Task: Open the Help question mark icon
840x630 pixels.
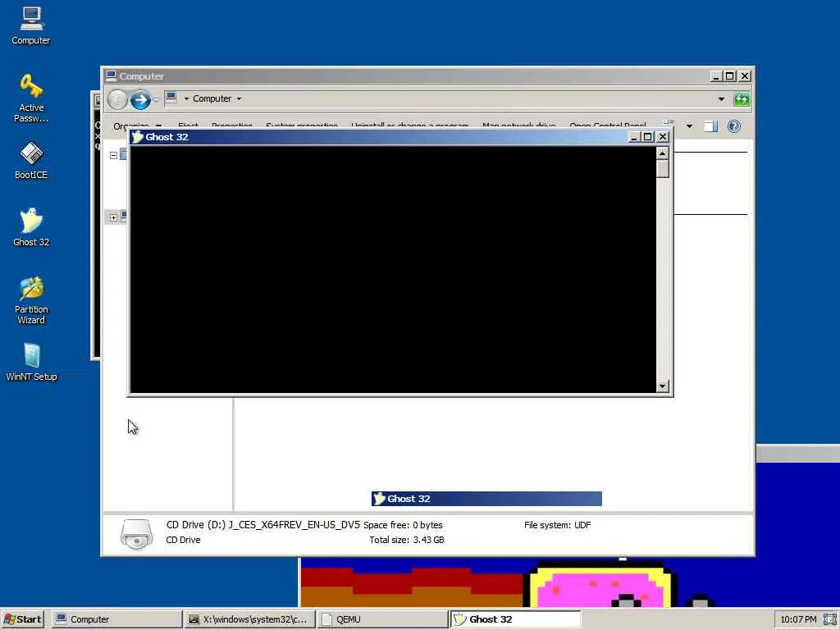Action: pos(734,126)
